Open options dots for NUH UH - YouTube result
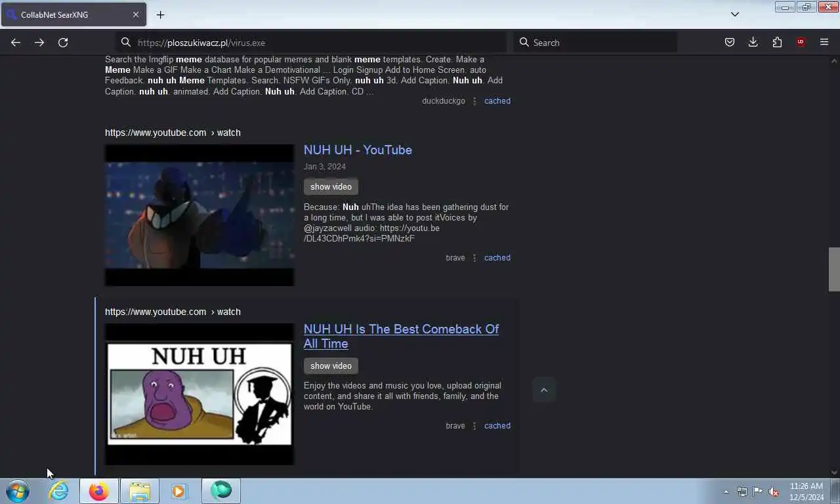This screenshot has height=504, width=840. pyautogui.click(x=474, y=258)
